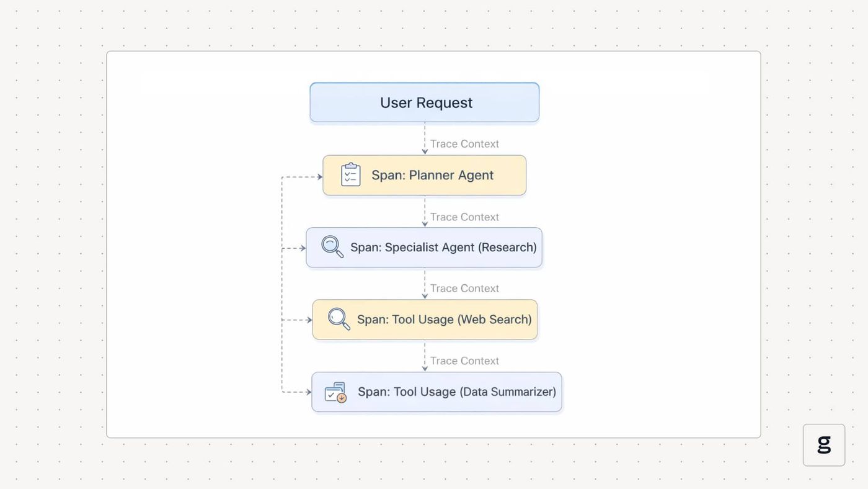
Task: Select the User Request box
Action: point(425,102)
